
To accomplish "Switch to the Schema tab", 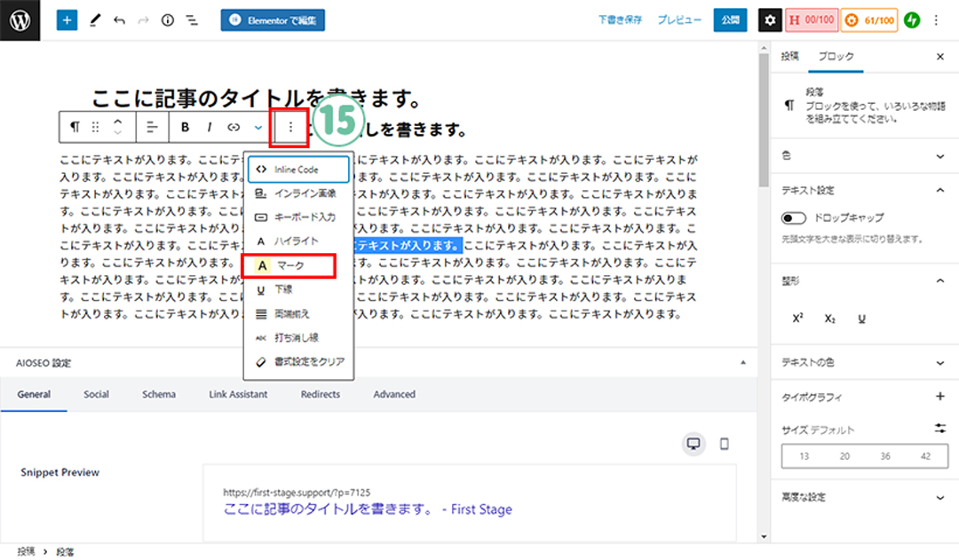I will pos(159,394).
